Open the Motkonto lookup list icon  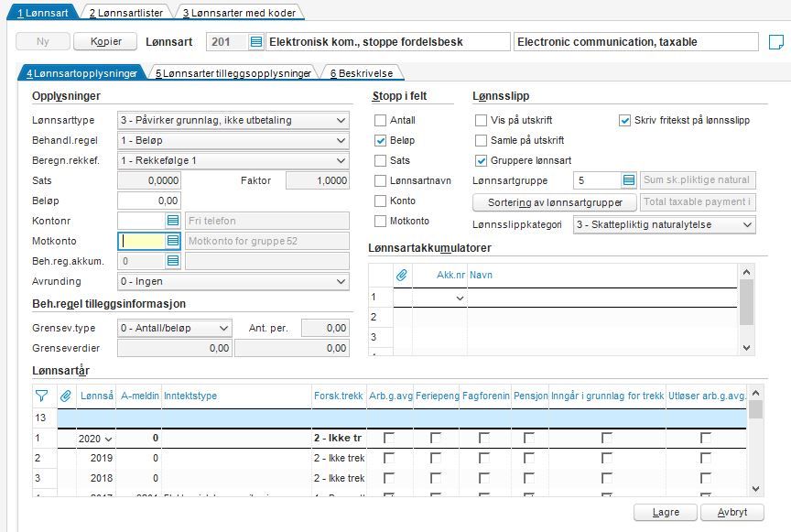[x=172, y=241]
